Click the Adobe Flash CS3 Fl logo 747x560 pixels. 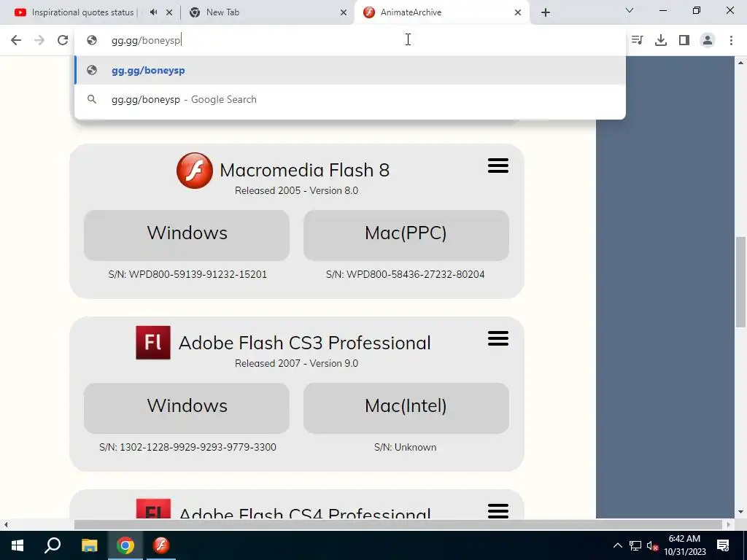pos(153,343)
